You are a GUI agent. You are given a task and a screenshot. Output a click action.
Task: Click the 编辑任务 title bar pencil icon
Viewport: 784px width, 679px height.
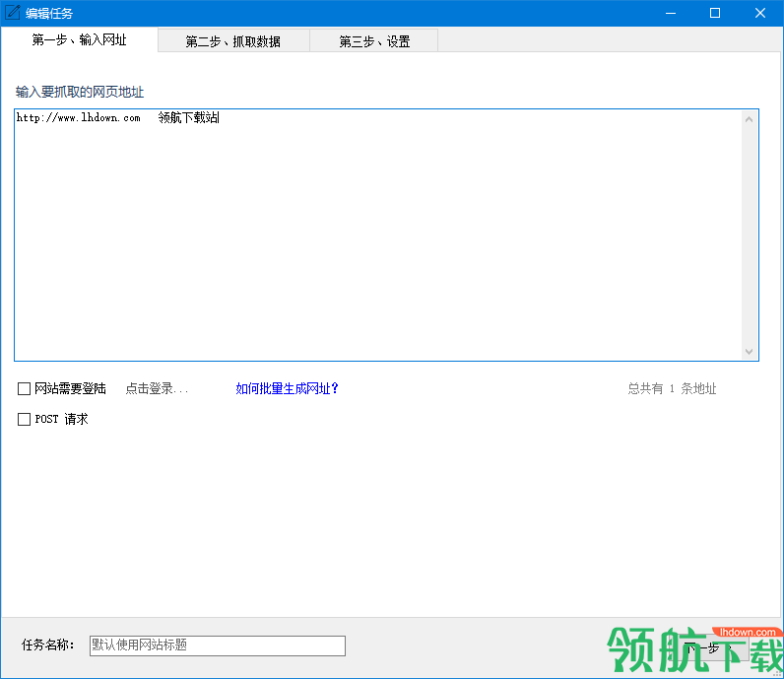(12, 13)
